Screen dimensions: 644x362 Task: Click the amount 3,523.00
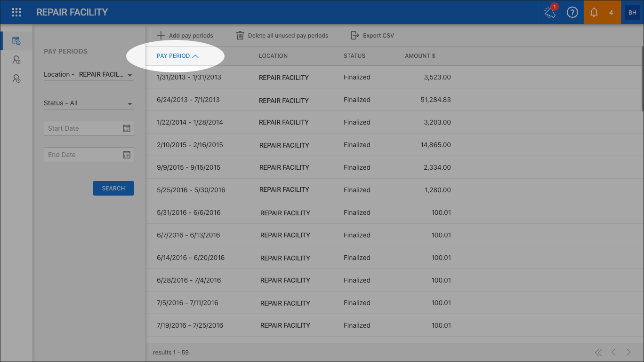pyautogui.click(x=437, y=77)
